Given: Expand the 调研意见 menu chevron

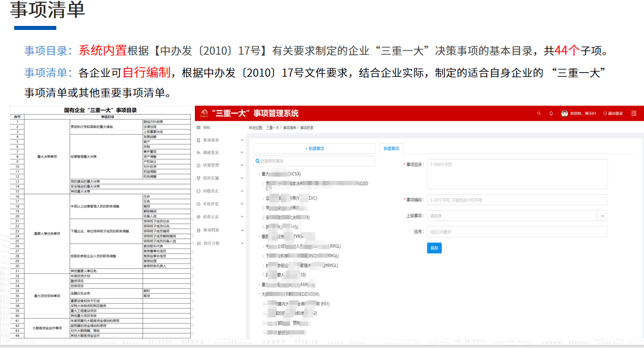Looking at the screenshot, I should (x=242, y=152).
